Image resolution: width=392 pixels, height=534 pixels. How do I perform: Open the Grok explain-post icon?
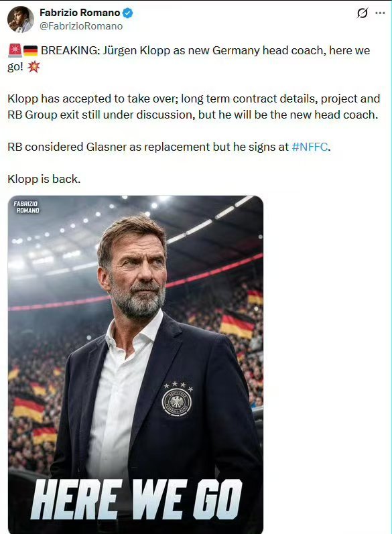[362, 13]
